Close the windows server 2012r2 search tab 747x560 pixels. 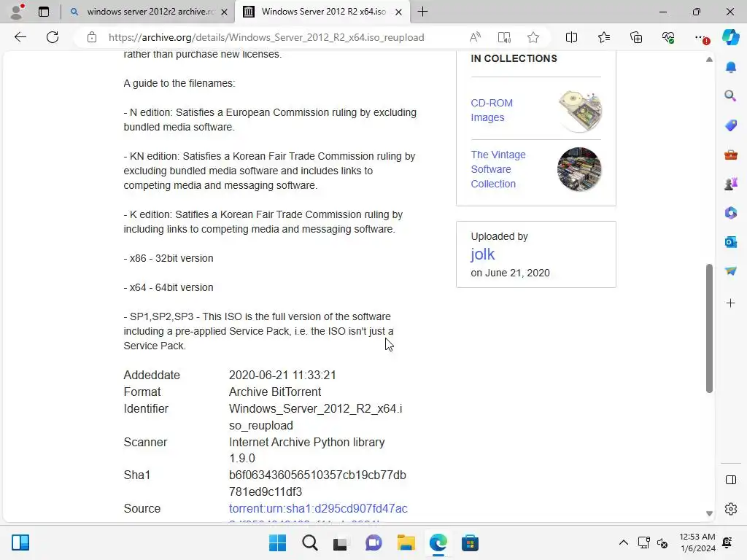(225, 12)
